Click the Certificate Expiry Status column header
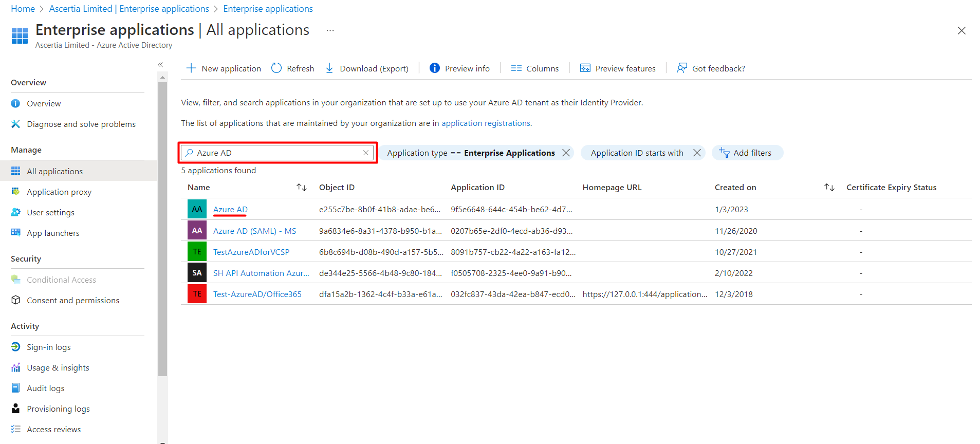Image resolution: width=980 pixels, height=444 pixels. click(891, 188)
